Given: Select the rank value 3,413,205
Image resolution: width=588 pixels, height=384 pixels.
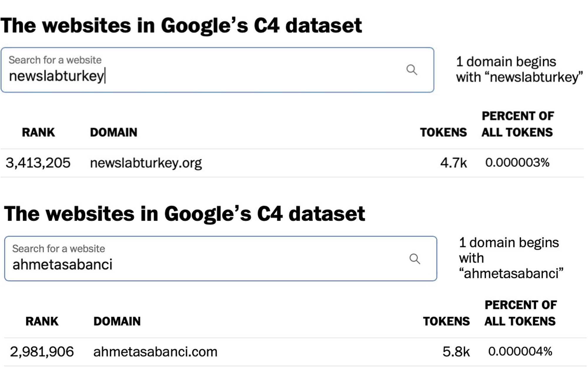Looking at the screenshot, I should click(x=38, y=163).
